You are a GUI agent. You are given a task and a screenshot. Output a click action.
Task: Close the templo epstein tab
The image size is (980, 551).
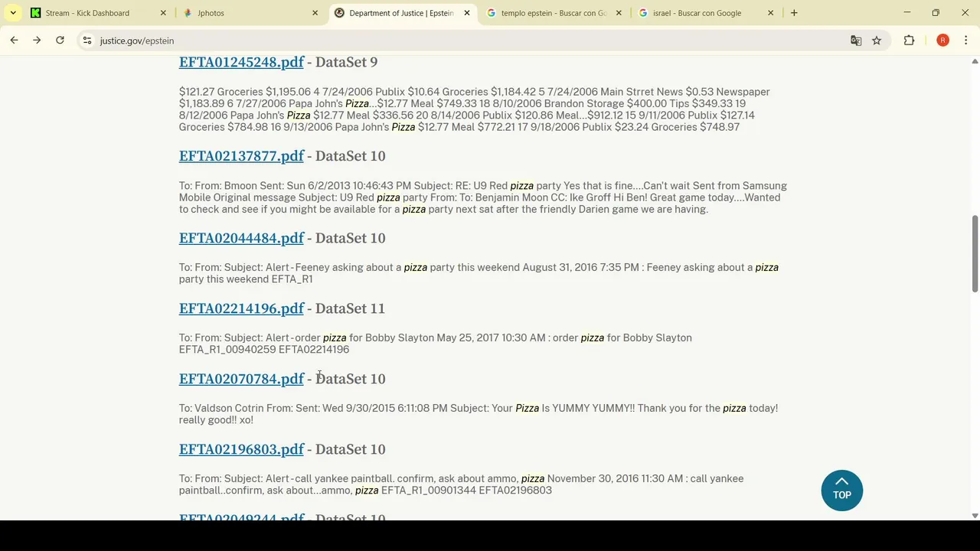[x=619, y=13]
